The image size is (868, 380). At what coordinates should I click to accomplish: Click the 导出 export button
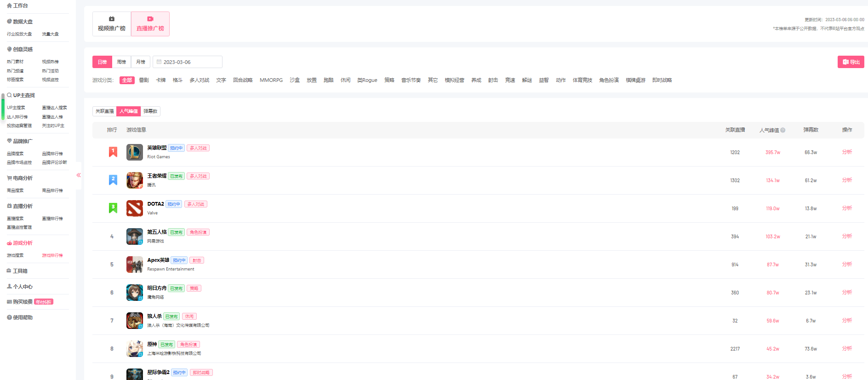[x=851, y=62]
